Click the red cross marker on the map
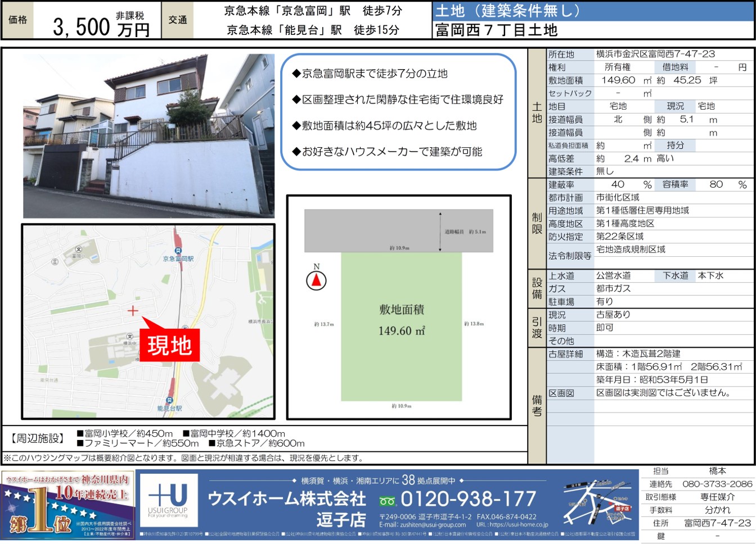The height and width of the screenshot is (544, 756). pyautogui.click(x=133, y=310)
